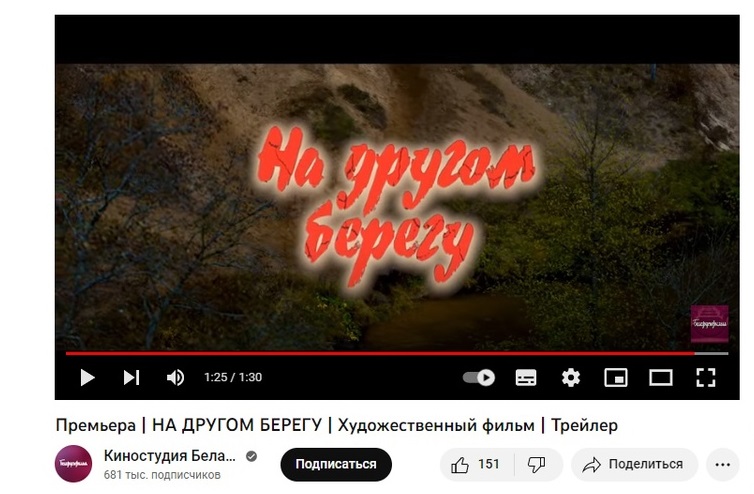Enter fullscreen mode
754x494 pixels.
706,378
